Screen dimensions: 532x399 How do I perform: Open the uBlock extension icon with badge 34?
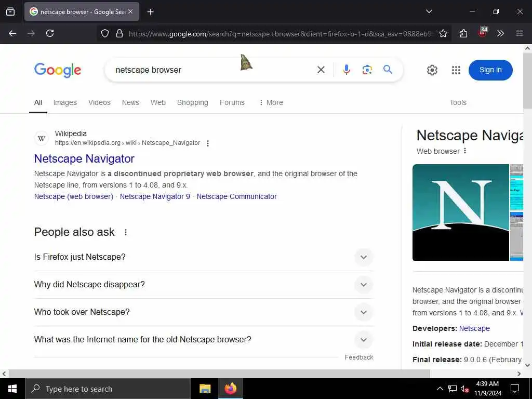483,32
